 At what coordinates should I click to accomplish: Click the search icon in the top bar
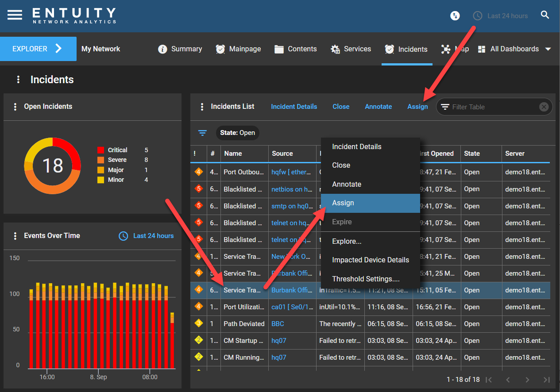point(545,15)
